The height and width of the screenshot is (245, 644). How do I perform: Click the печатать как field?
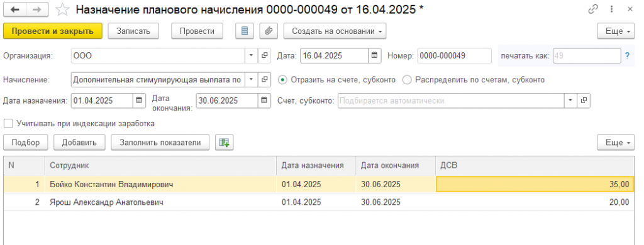(x=587, y=56)
